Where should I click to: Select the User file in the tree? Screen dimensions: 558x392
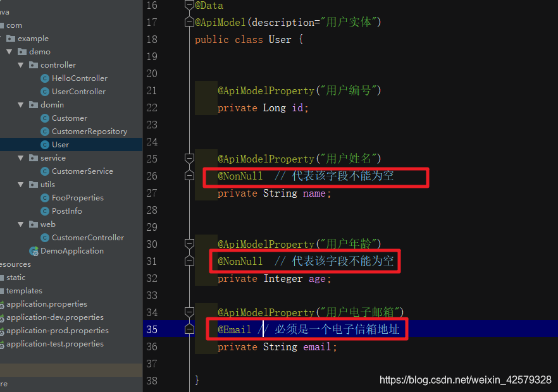pos(61,145)
